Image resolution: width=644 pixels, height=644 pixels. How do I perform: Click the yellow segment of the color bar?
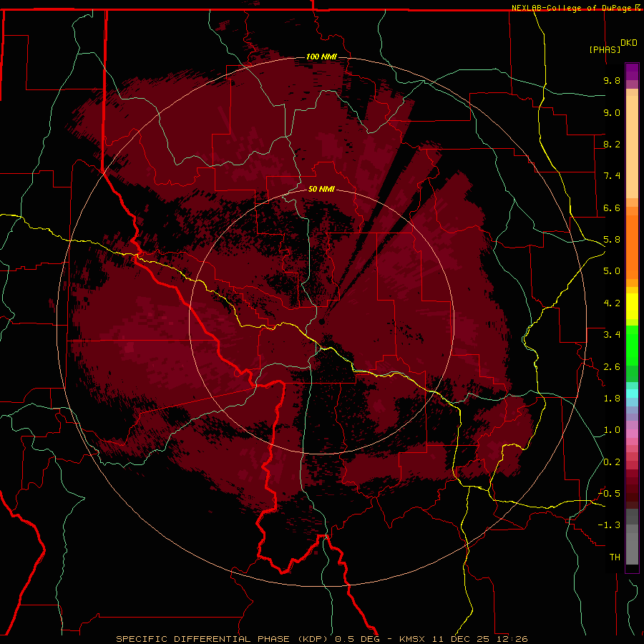point(632,306)
